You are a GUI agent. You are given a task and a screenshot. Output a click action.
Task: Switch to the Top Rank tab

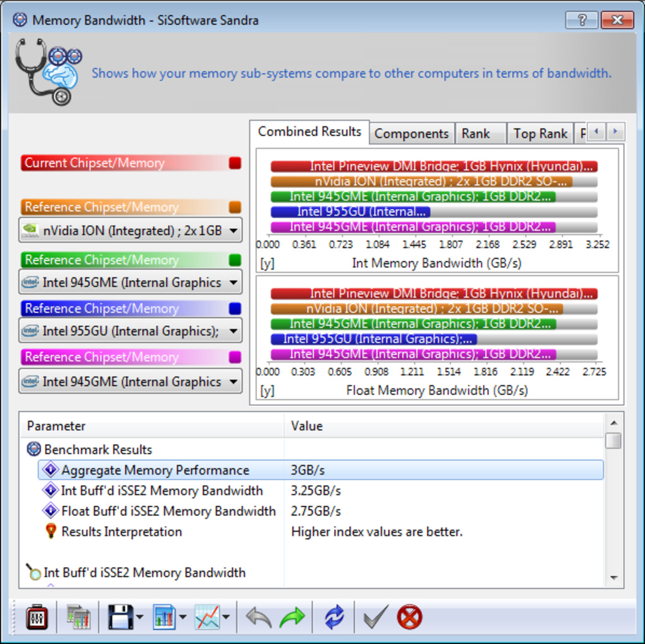(540, 133)
